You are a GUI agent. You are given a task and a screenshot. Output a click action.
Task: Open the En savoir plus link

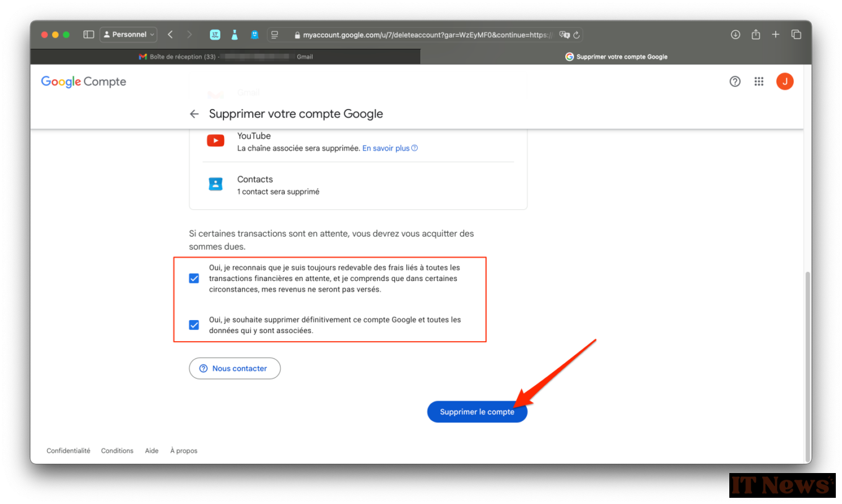[390, 148]
